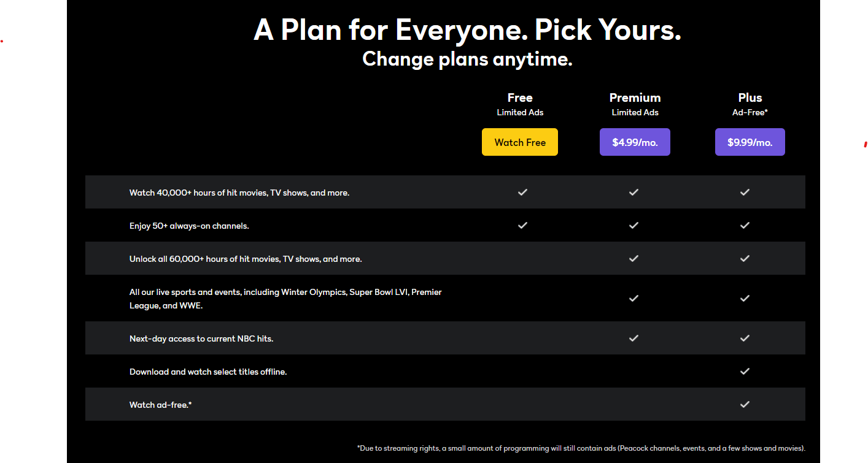Click Premium checkmark for NBC hits row
The height and width of the screenshot is (463, 868).
click(x=634, y=338)
